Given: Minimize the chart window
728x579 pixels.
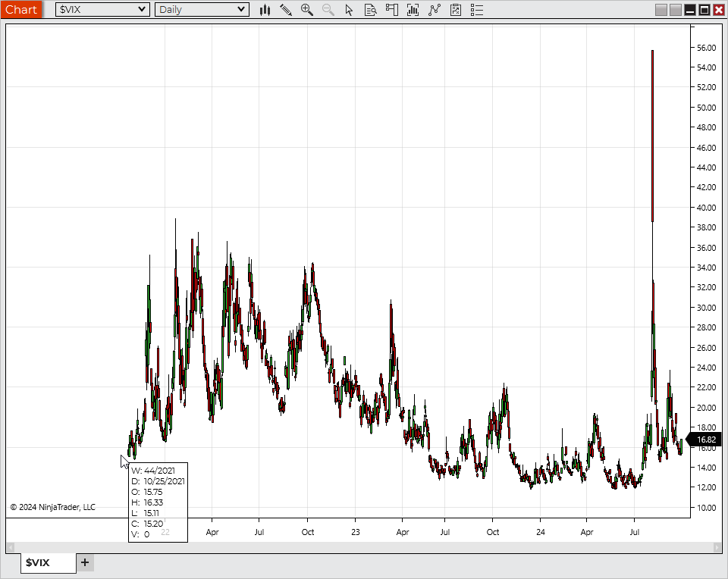Looking at the screenshot, I should point(690,10).
